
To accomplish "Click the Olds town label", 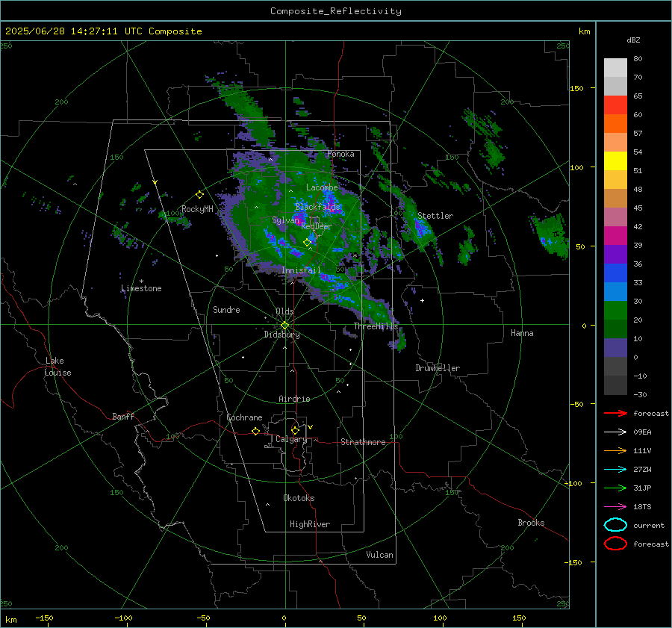I will 284,311.
